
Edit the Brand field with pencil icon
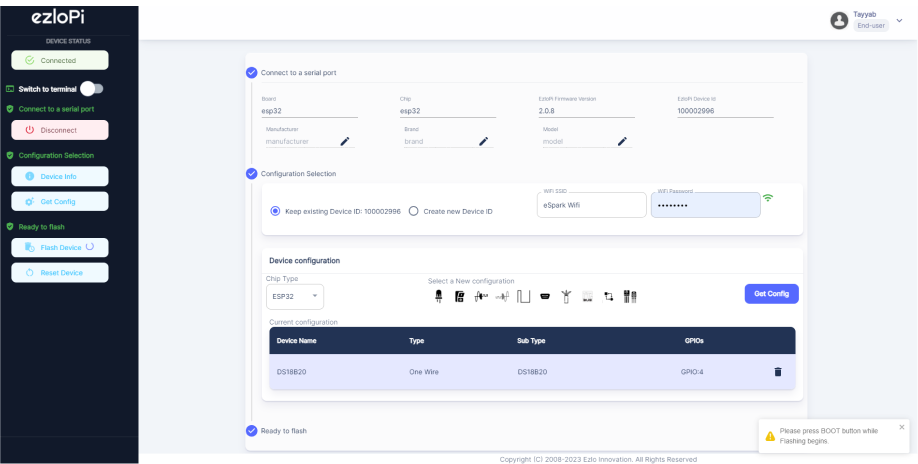[484, 141]
